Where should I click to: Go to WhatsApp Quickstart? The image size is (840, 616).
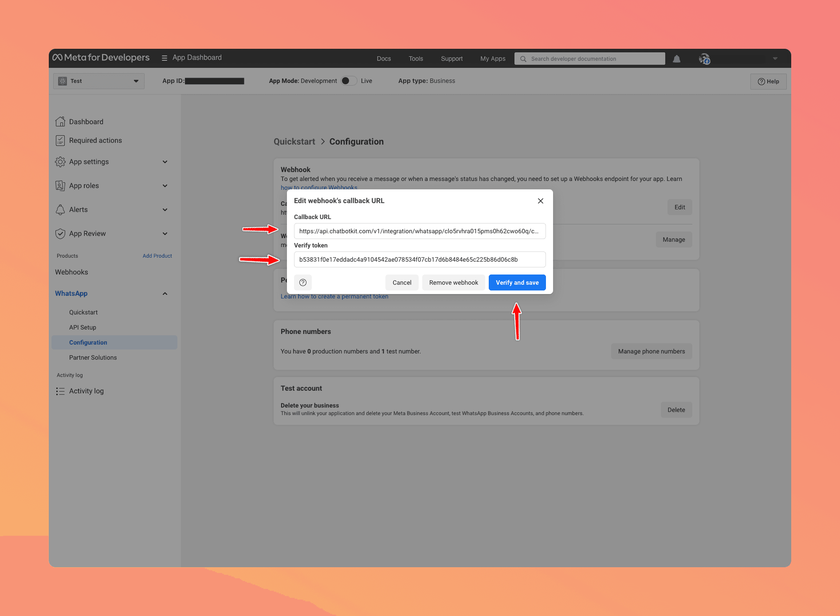(x=83, y=312)
